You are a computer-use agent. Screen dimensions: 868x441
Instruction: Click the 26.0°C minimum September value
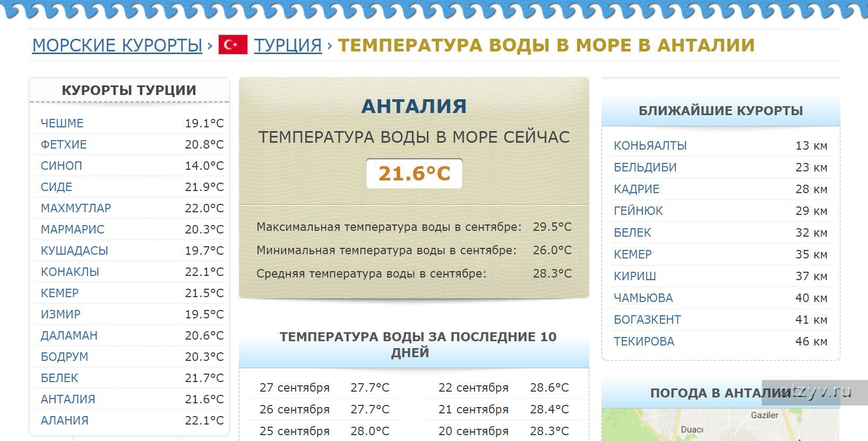coord(552,250)
